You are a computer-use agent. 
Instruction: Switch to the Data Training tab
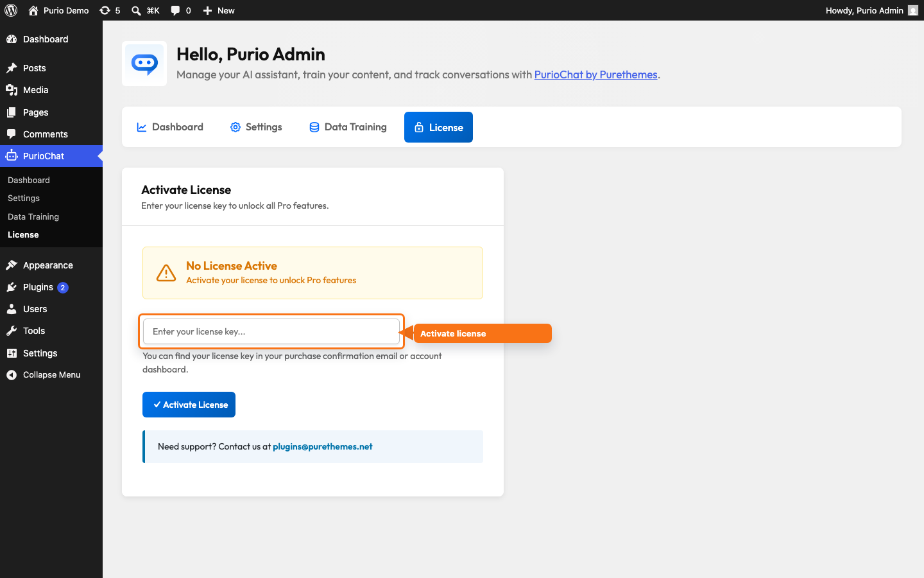click(x=348, y=127)
